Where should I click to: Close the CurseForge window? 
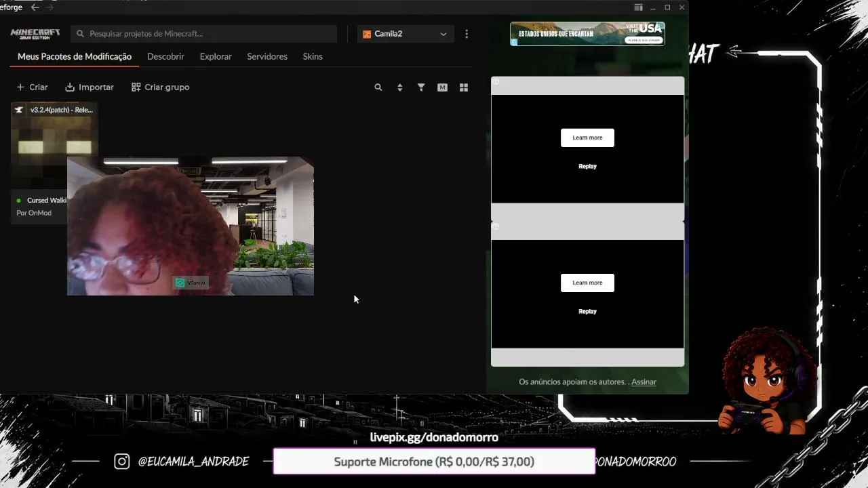click(682, 7)
